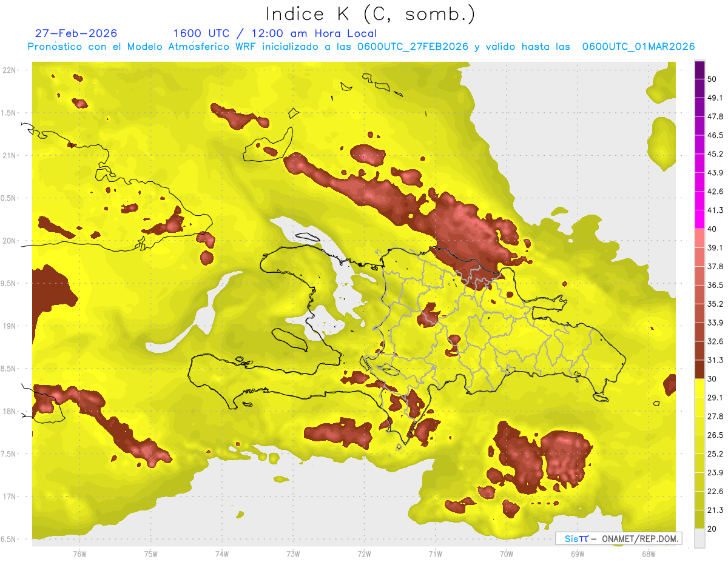Click the latitude label "0.5N"
This screenshot has height=562, width=728.
coord(9,198)
